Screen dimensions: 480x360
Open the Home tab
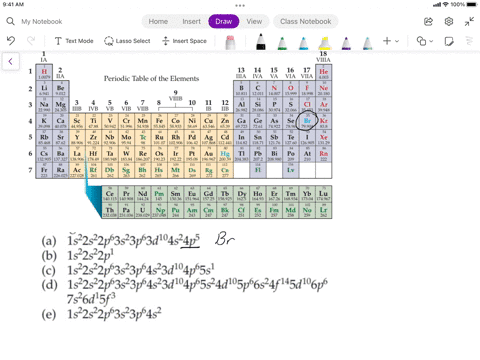pyautogui.click(x=158, y=21)
